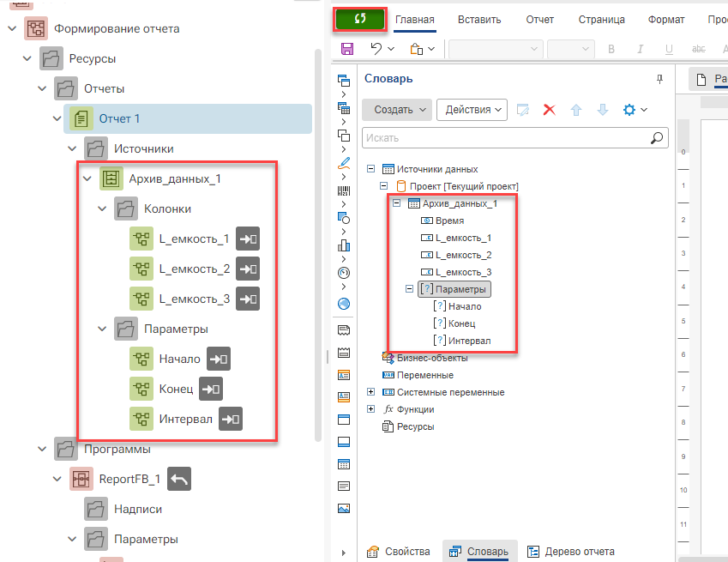
Task: Expand the Функции node
Action: click(370, 409)
